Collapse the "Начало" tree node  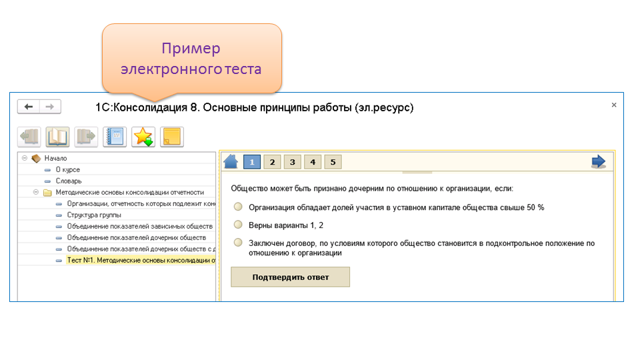25,159
